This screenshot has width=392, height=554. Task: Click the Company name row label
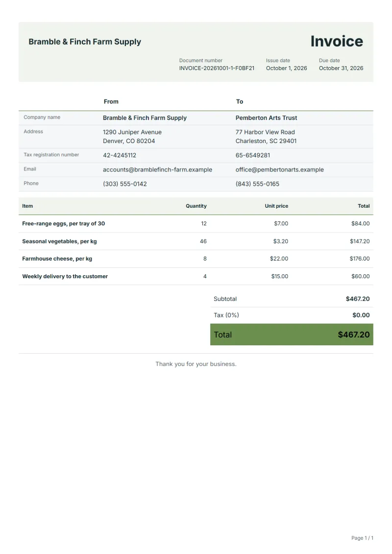click(x=42, y=117)
